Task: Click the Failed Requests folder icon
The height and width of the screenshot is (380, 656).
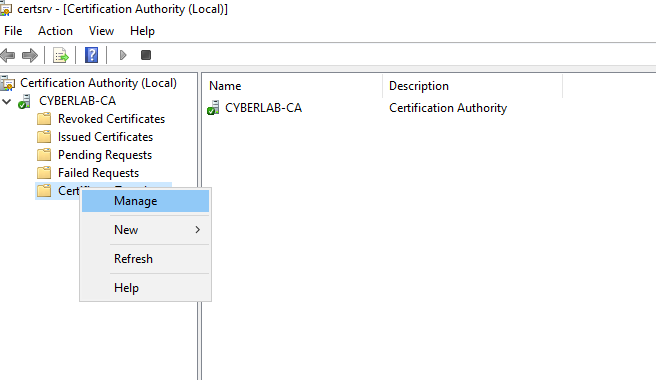Action: coord(44,173)
